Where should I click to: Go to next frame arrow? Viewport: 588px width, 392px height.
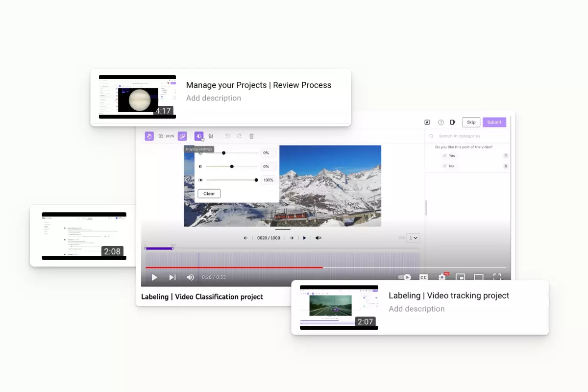coord(291,238)
